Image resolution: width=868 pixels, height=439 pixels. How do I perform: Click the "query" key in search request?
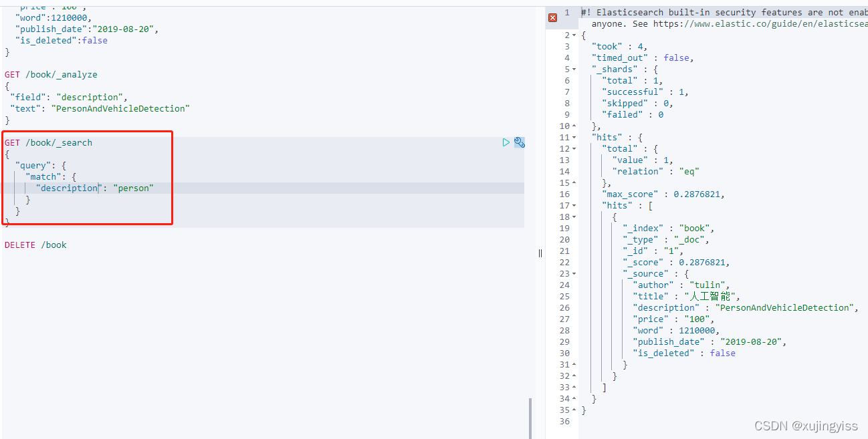point(33,165)
